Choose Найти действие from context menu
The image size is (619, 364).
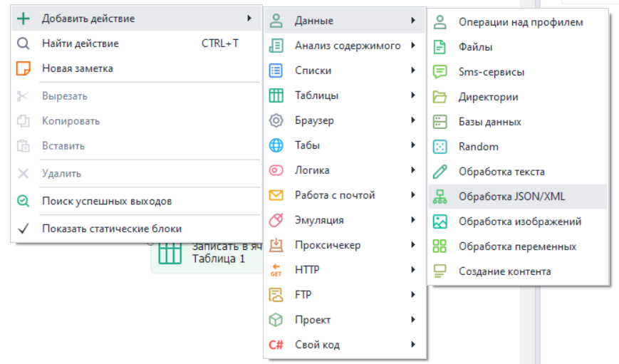coord(80,43)
